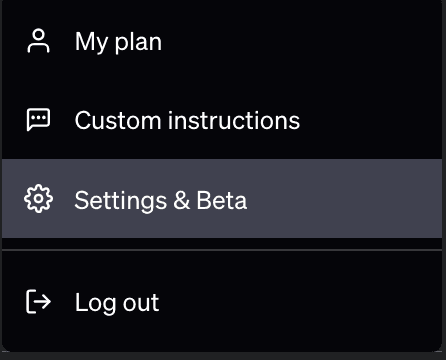
Task: Click the chat bubble icon for Custom instructions
Action: tap(38, 120)
